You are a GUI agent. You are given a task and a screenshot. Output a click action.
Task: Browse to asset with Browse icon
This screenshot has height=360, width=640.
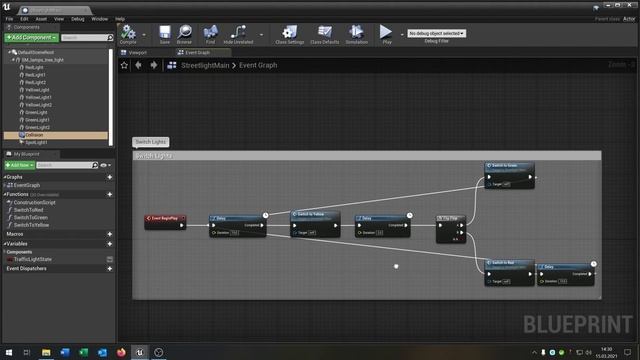(x=184, y=33)
